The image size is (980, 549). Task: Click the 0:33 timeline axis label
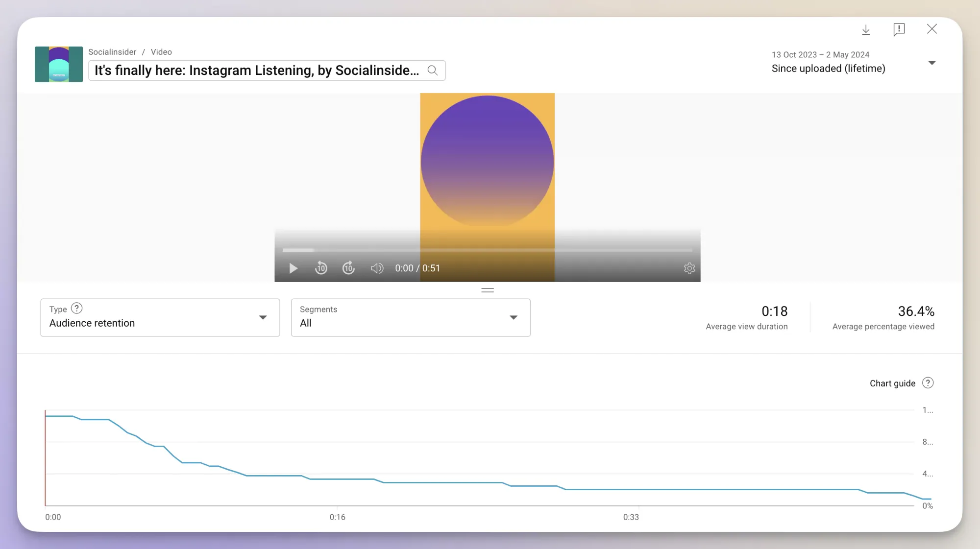[x=631, y=517]
